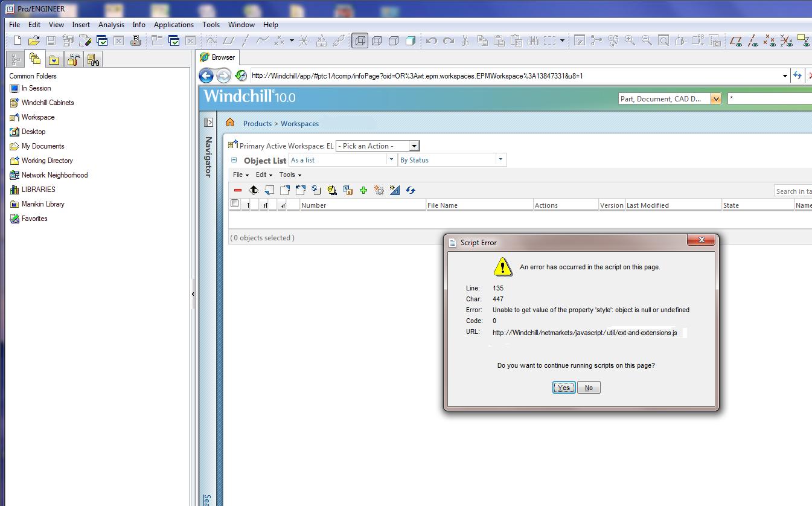Click the Rename icon with A B letters
Image resolution: width=812 pixels, height=506 pixels.
point(348,190)
